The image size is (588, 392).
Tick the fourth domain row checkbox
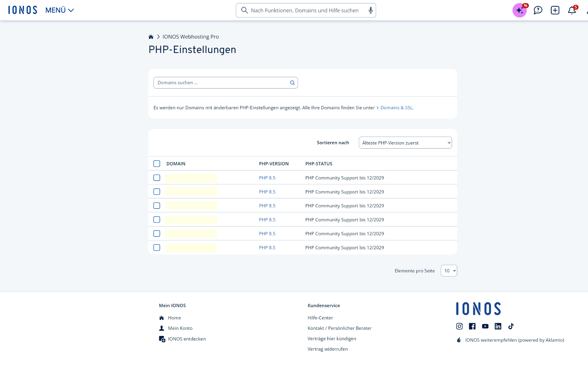coord(157,220)
